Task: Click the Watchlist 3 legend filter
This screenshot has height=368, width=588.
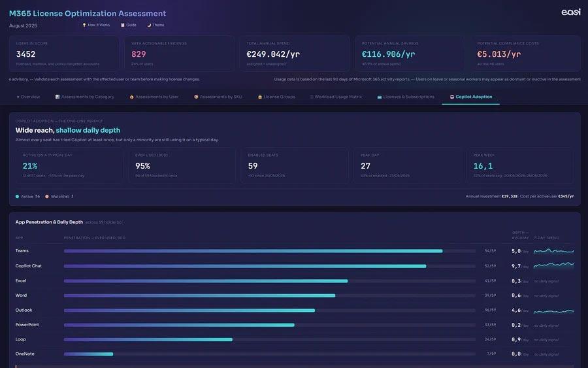Action: (59, 197)
